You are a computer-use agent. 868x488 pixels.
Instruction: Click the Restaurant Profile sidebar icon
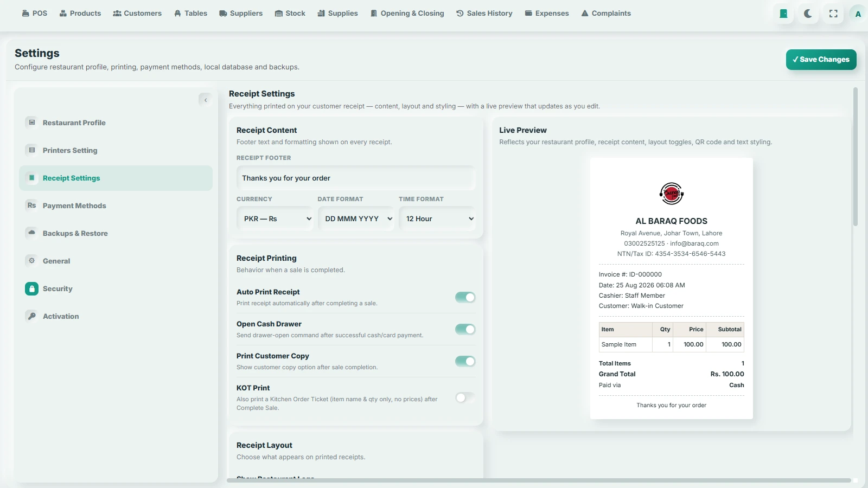tap(31, 123)
